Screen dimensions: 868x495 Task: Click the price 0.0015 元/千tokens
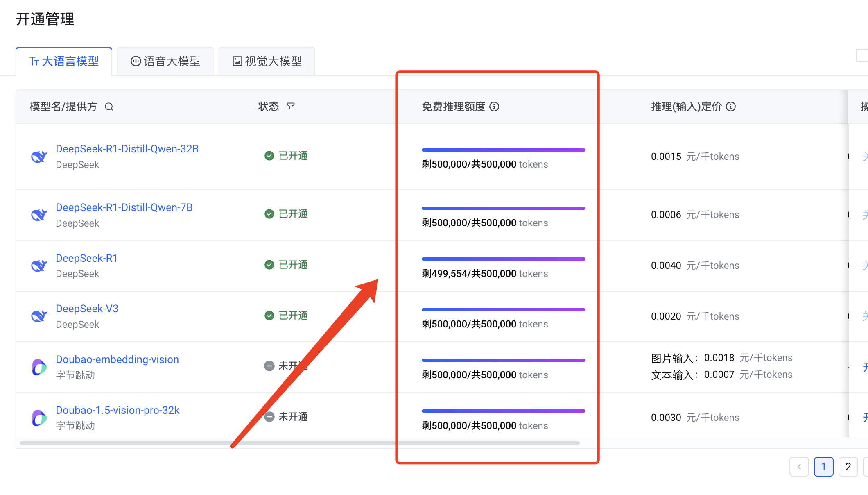(695, 157)
